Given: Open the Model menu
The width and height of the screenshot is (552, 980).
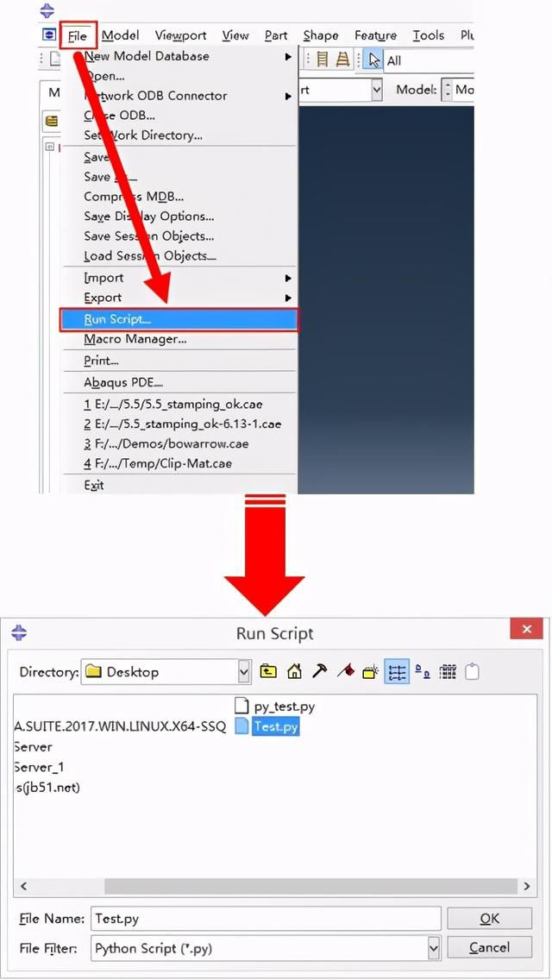Looking at the screenshot, I should pyautogui.click(x=120, y=35).
